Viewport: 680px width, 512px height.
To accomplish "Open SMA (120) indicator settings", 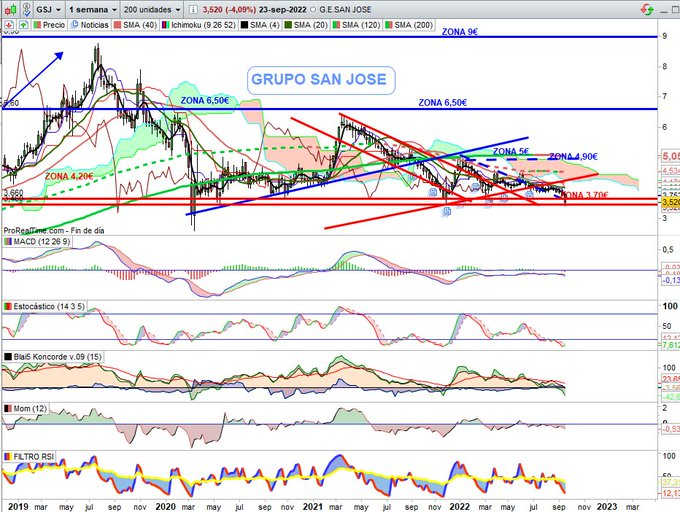I will [x=356, y=25].
